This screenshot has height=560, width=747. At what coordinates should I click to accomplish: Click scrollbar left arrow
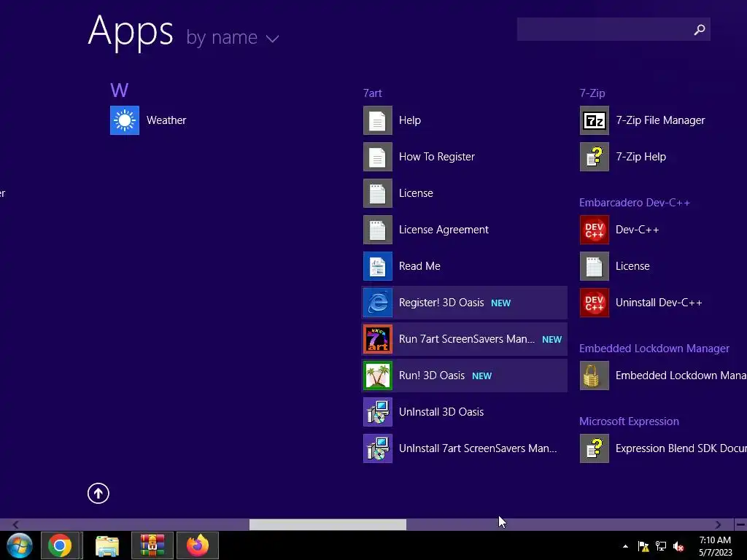tap(15, 524)
